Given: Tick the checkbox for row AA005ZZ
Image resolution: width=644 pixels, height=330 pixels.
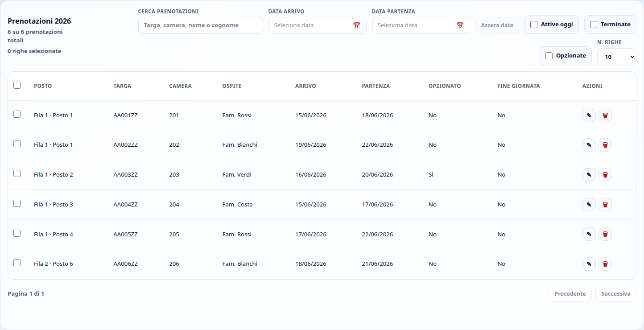Looking at the screenshot, I should (x=17, y=233).
